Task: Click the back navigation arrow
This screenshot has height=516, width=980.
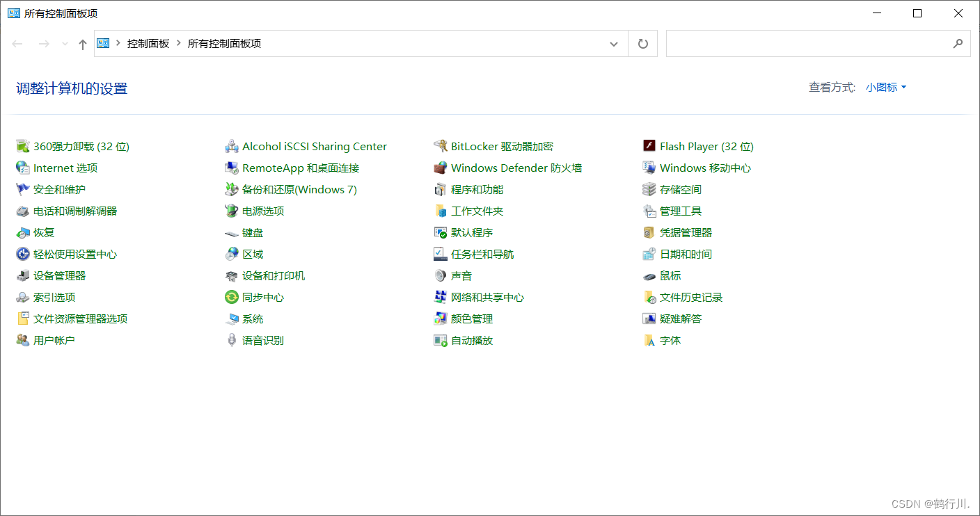Action: [x=17, y=44]
